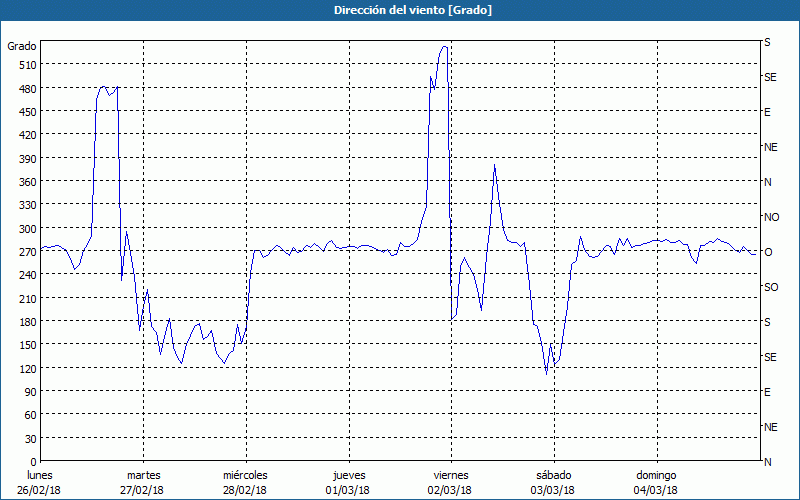Select the 'SO' compass label on right axis
Image resolution: width=800 pixels, height=500 pixels.
click(771, 287)
